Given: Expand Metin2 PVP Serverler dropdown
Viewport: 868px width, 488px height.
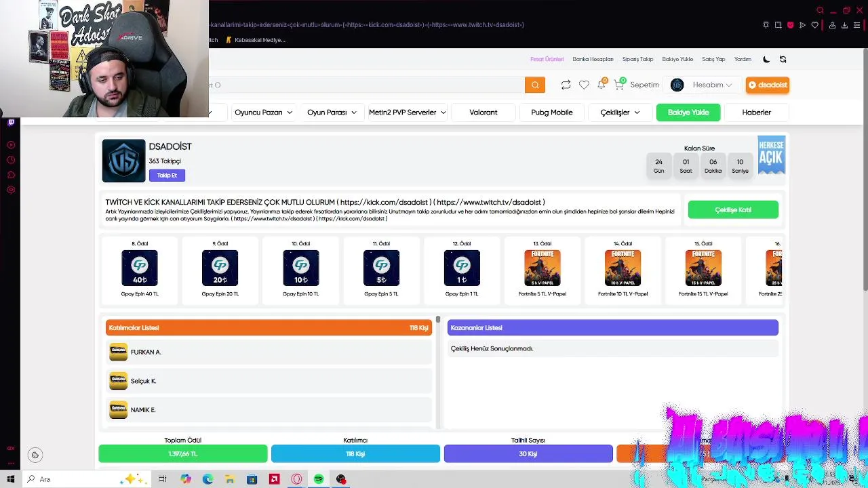Looking at the screenshot, I should (407, 113).
